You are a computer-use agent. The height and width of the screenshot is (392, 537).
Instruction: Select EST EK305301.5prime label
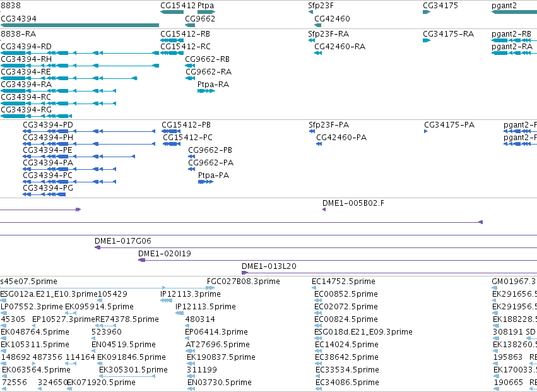point(134,370)
